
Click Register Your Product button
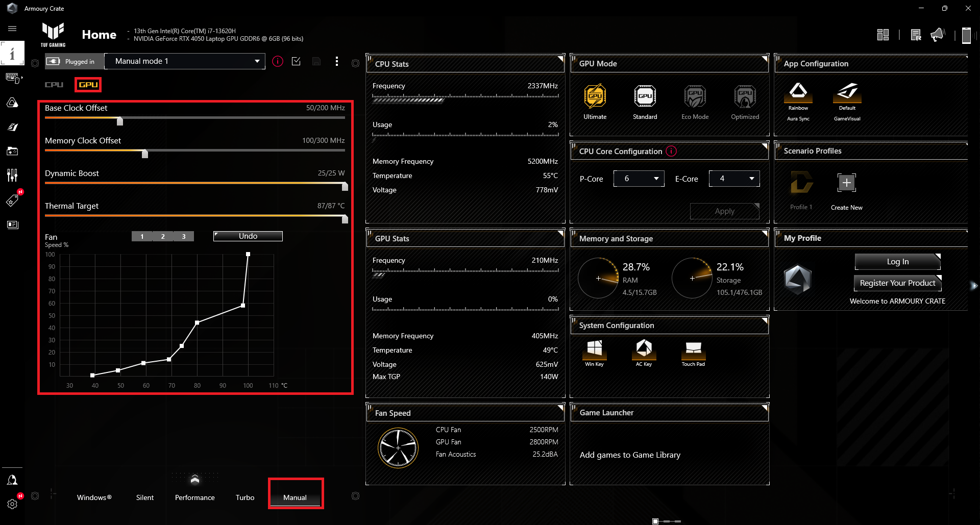(897, 283)
